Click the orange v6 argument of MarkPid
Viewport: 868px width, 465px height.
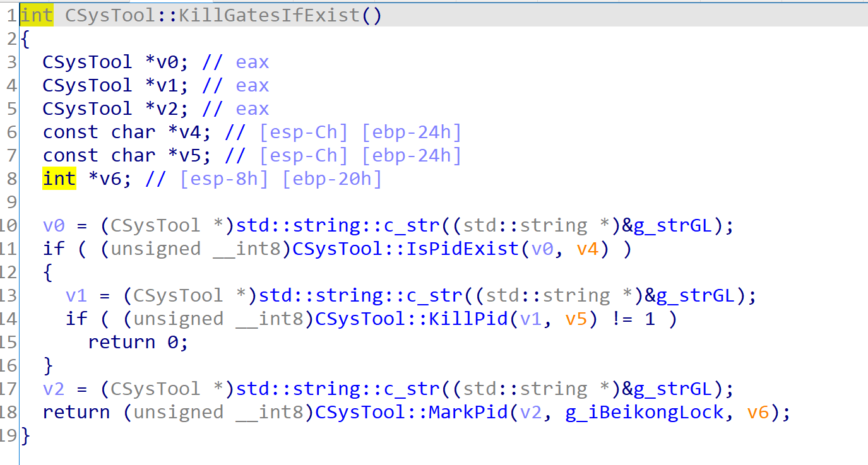(x=759, y=412)
